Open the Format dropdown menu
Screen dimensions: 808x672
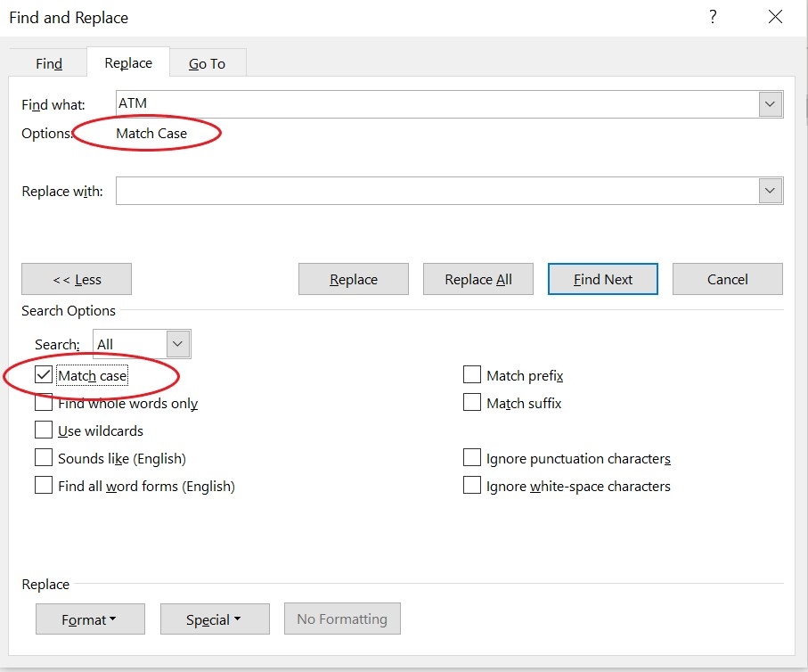[90, 619]
